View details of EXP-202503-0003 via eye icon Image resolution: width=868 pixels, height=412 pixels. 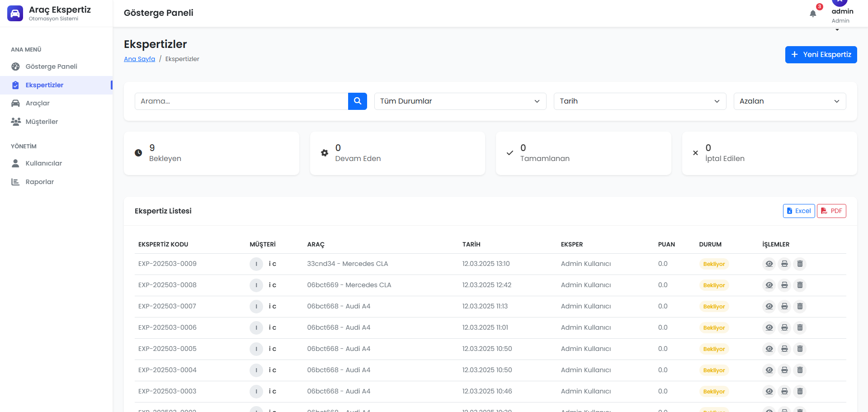pos(769,392)
